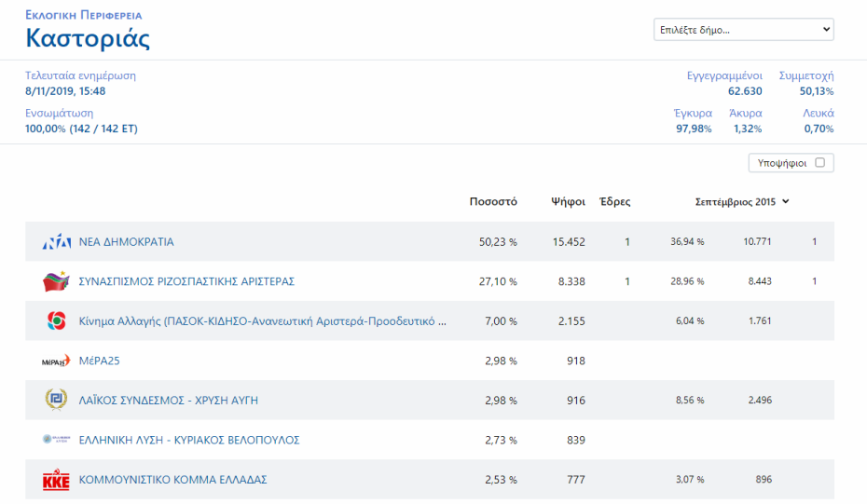The height and width of the screenshot is (504, 867).
Task: Click the SYRIZA party logo icon
Action: pyautogui.click(x=56, y=281)
